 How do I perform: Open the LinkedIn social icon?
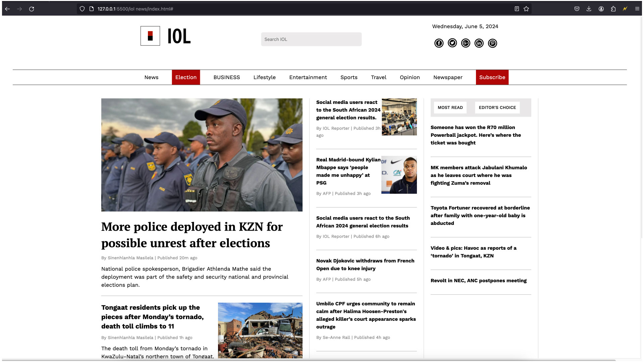(x=479, y=43)
